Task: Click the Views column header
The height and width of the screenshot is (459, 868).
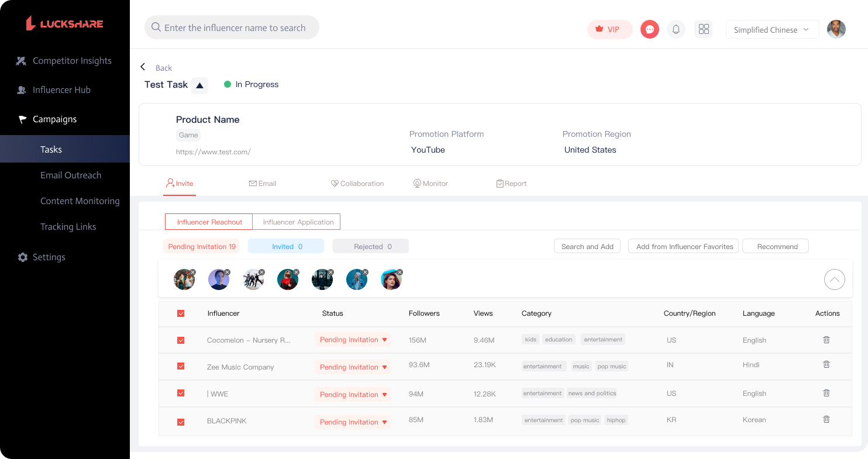Action: (483, 313)
